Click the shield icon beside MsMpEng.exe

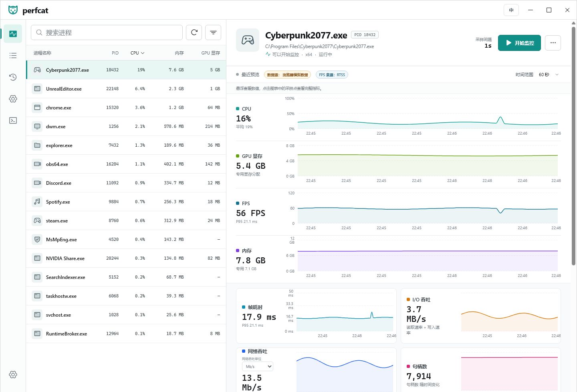click(37, 239)
